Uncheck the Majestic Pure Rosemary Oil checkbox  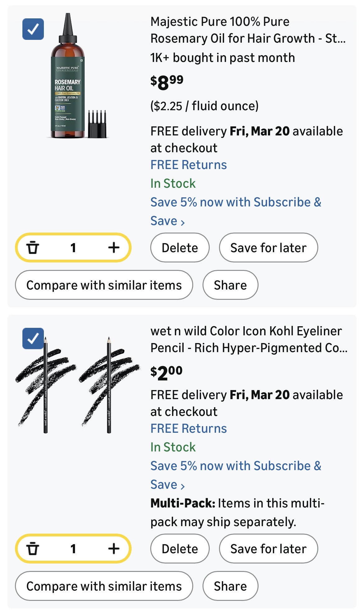[33, 29]
